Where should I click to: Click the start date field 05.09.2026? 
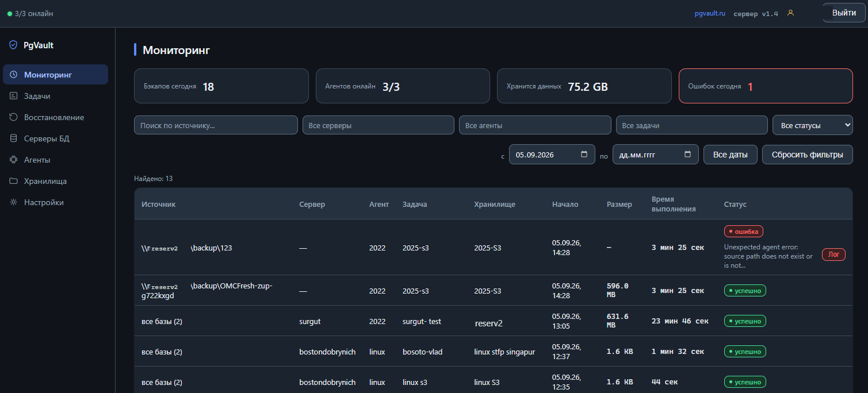pyautogui.click(x=552, y=155)
